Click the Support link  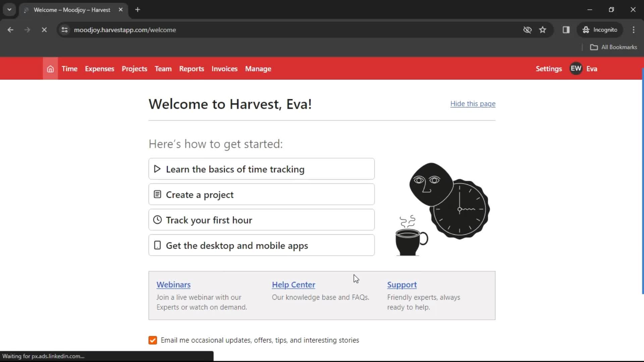[x=401, y=284]
